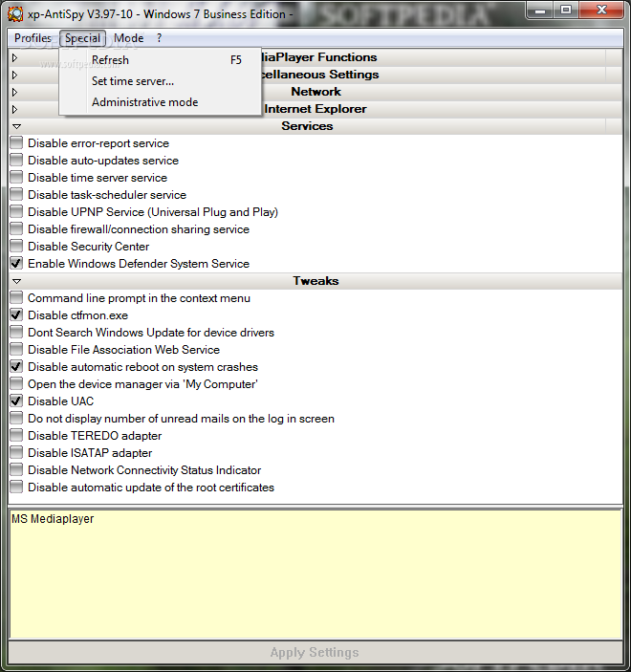
Task: Select Administrative mode menu entry
Action: (x=161, y=102)
